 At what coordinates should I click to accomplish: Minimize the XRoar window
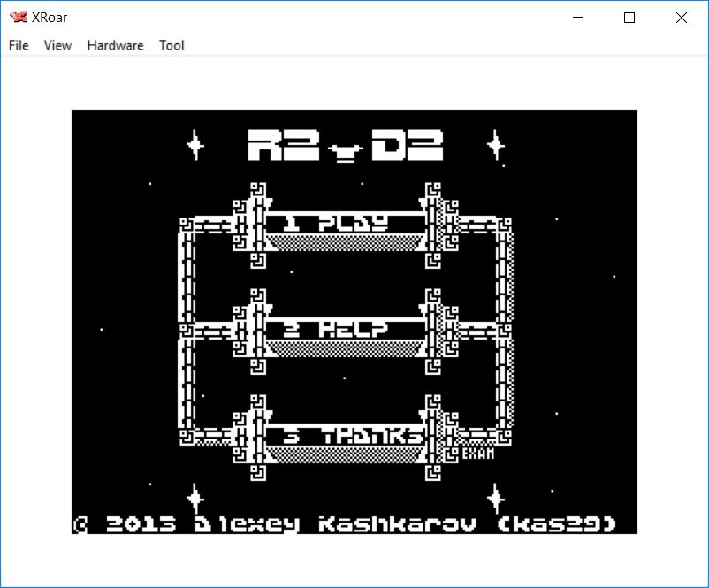tap(579, 18)
